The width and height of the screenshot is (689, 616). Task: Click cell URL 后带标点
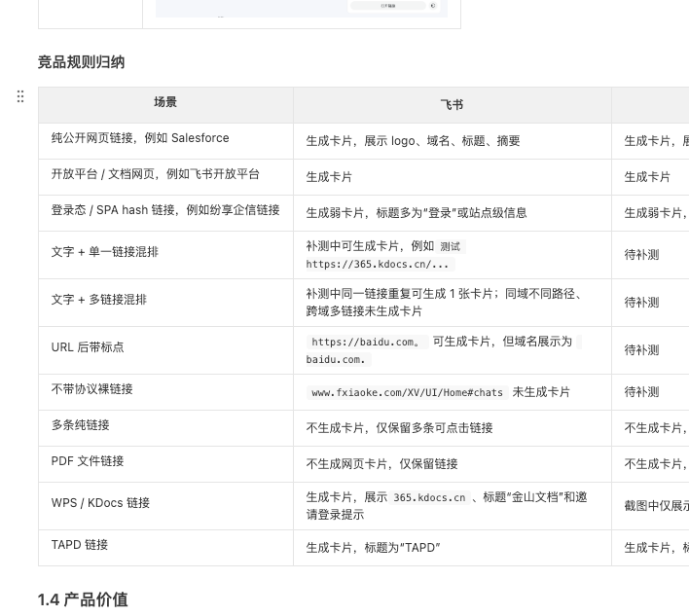(x=165, y=350)
